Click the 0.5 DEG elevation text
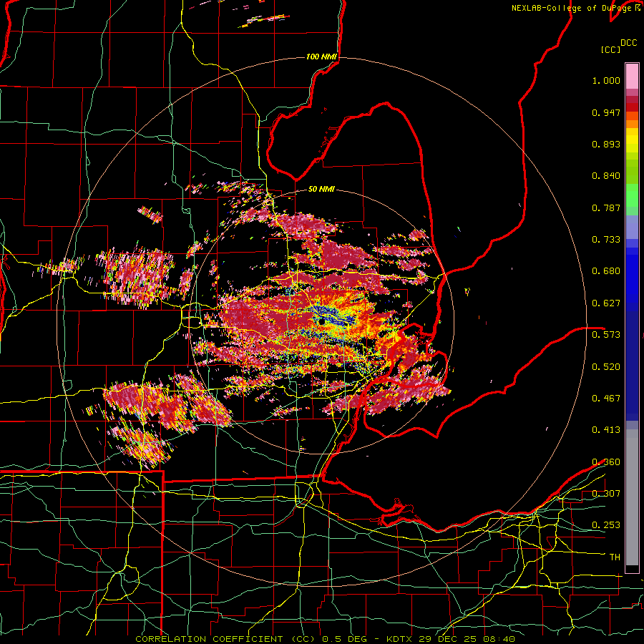 [x=343, y=639]
